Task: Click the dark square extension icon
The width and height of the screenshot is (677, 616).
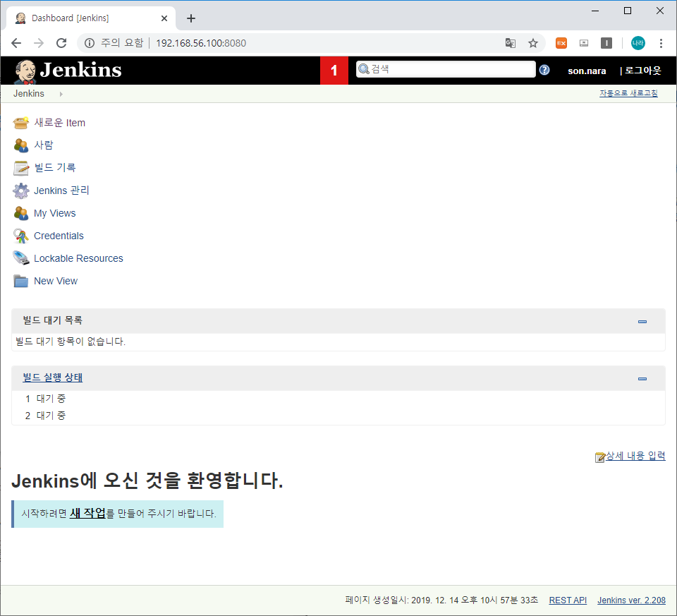Action: (x=606, y=43)
